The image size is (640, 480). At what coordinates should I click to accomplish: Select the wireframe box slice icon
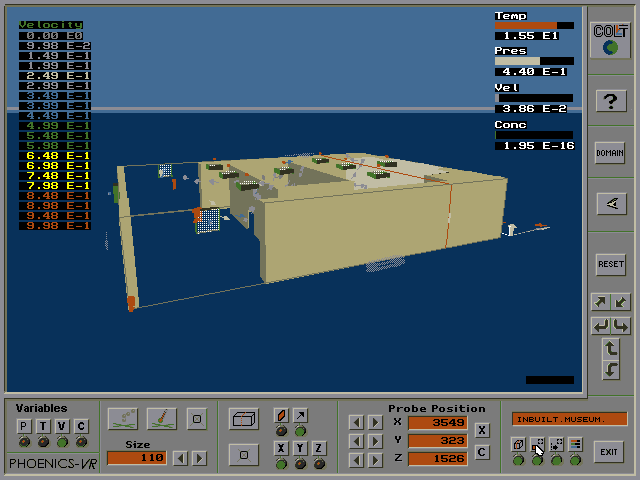tap(243, 419)
